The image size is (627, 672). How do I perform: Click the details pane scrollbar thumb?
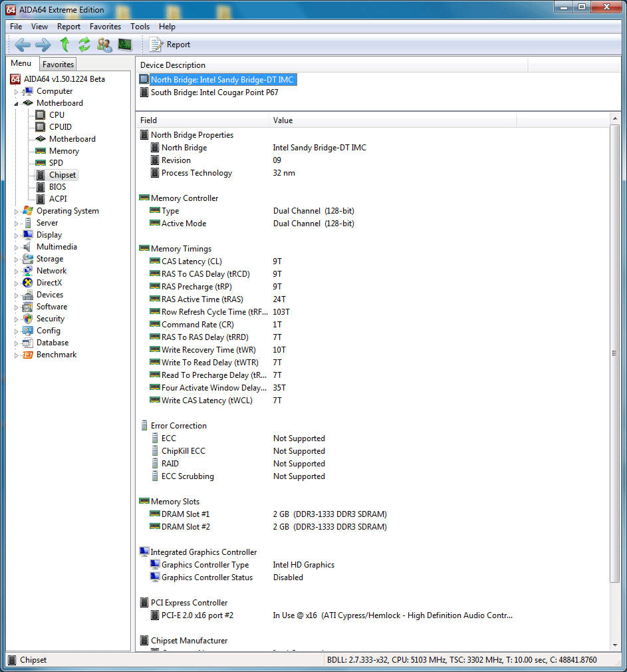click(x=614, y=353)
